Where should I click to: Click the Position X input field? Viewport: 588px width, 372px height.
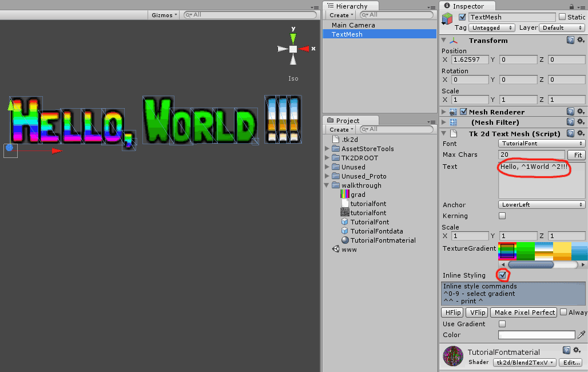(x=470, y=60)
